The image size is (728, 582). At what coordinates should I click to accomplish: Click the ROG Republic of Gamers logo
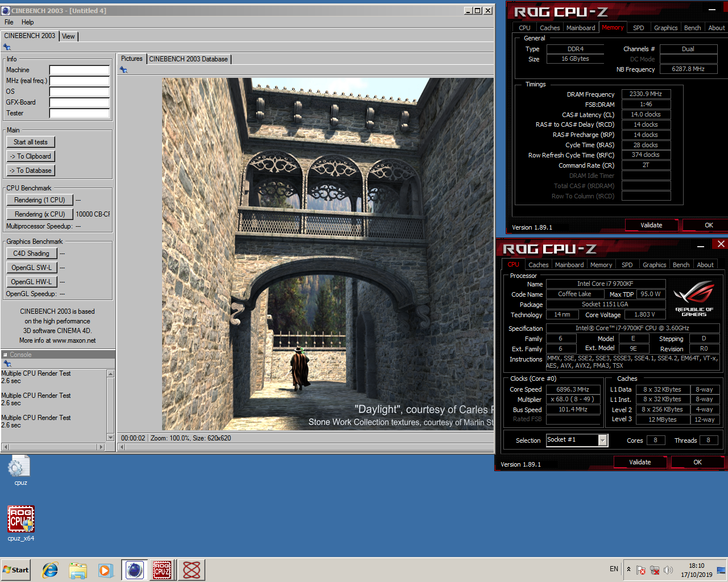click(694, 299)
